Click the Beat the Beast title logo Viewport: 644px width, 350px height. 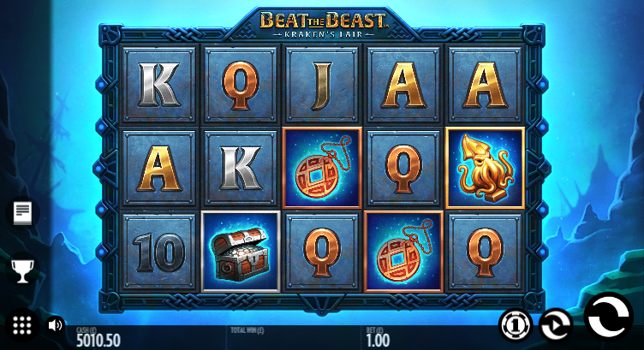coord(323,24)
